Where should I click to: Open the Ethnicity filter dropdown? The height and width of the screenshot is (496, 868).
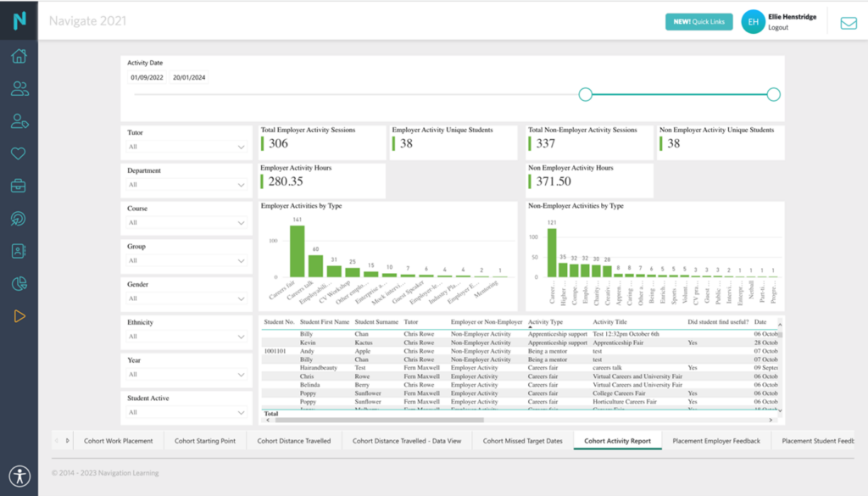pos(186,337)
